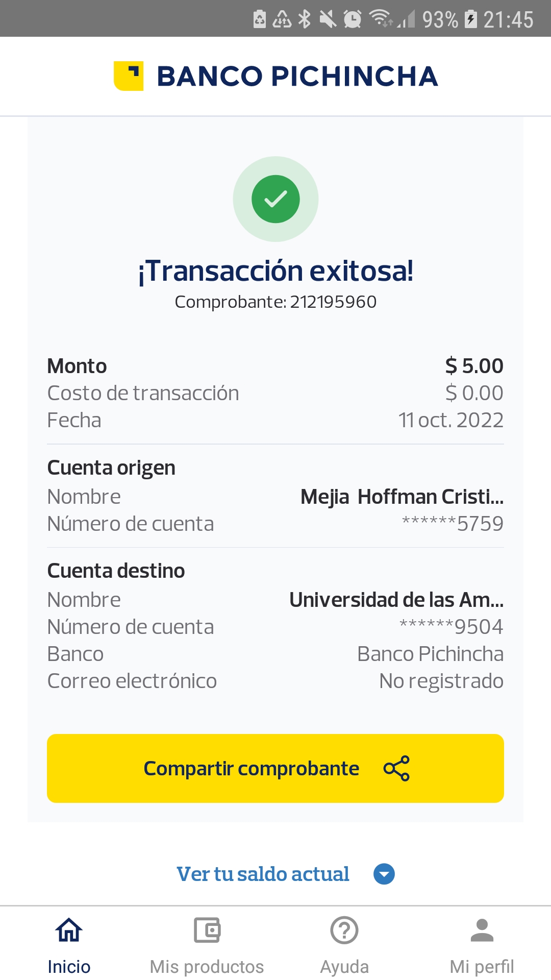Tap the muted sound status icon
The width and height of the screenshot is (551, 980).
click(328, 19)
